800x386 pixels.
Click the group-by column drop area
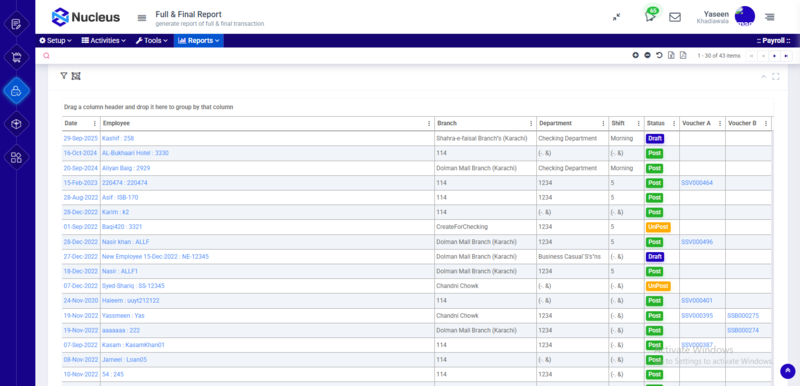click(x=418, y=107)
